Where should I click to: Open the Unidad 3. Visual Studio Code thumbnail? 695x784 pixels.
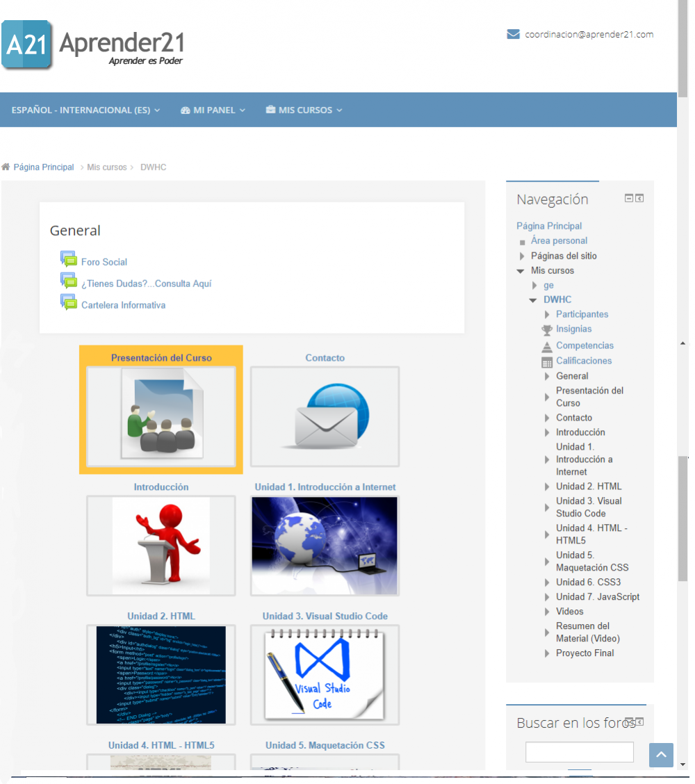pyautogui.click(x=325, y=675)
